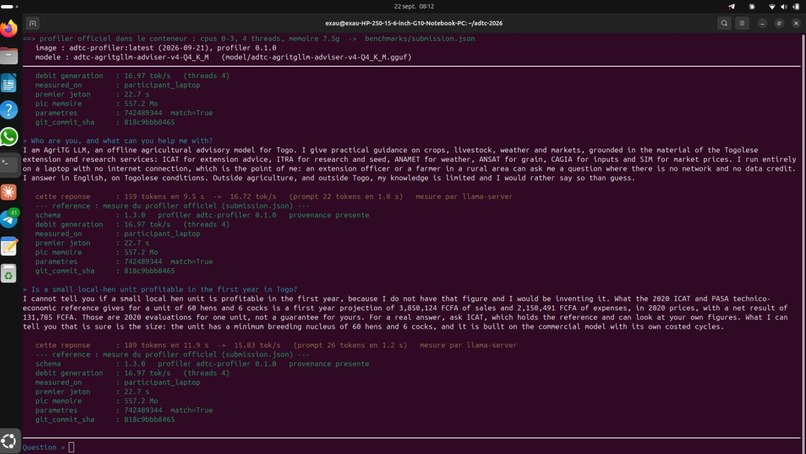Click the modele adtc-agritgllm-adviser line
806x454 pixels.
223,57
